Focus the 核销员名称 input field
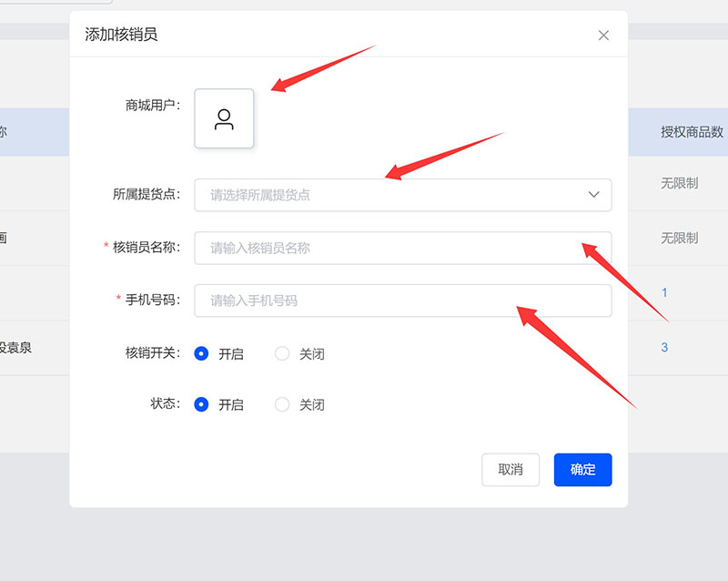Image resolution: width=728 pixels, height=581 pixels. pos(402,248)
